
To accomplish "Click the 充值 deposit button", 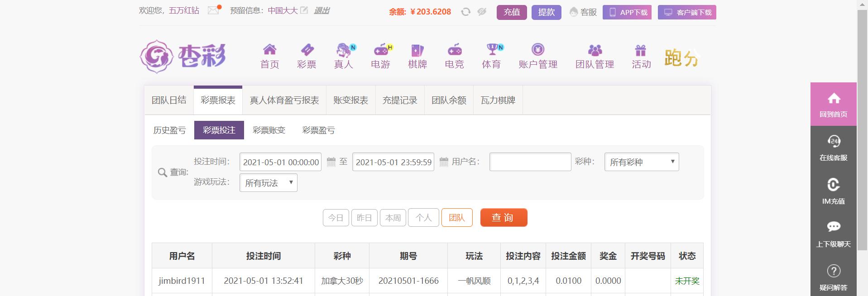I will [512, 12].
